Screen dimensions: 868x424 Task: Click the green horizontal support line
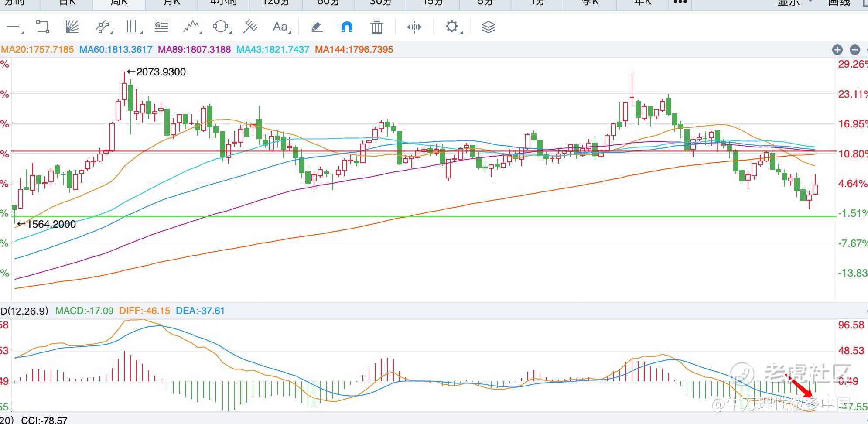click(423, 216)
